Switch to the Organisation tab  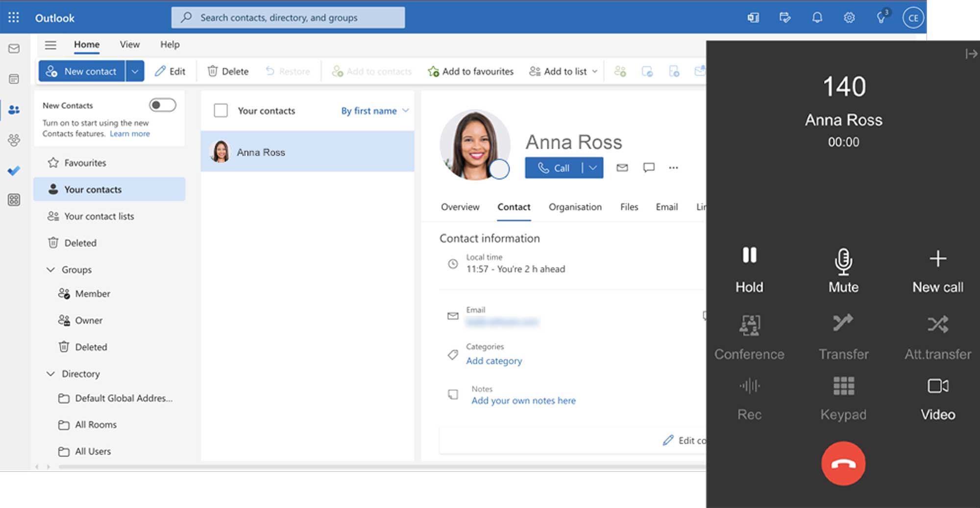coord(575,207)
